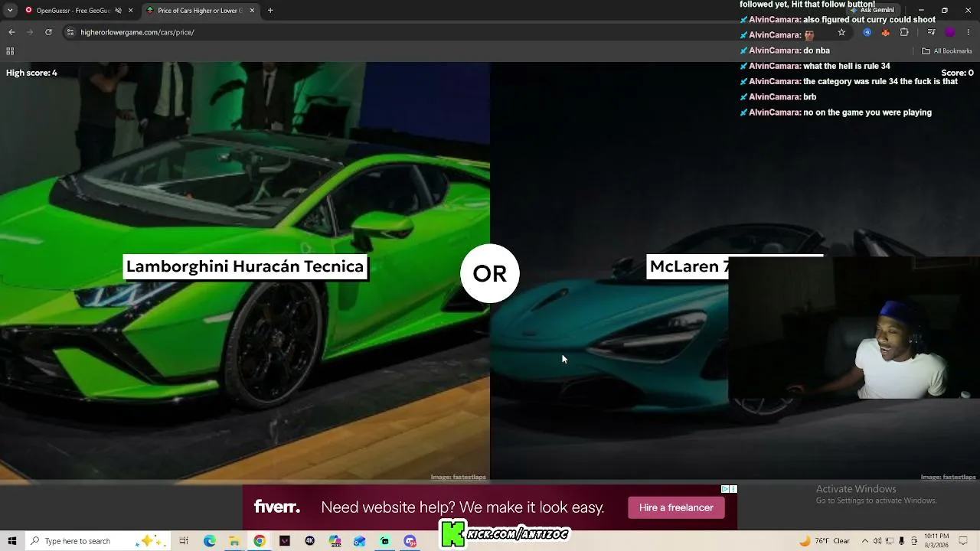The width and height of the screenshot is (980, 551).
Task: Open the Outlook icon on the taskbar
Action: click(x=360, y=541)
